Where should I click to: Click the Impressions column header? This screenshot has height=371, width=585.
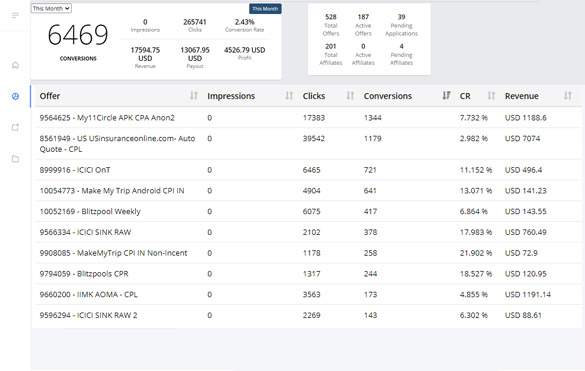[231, 96]
